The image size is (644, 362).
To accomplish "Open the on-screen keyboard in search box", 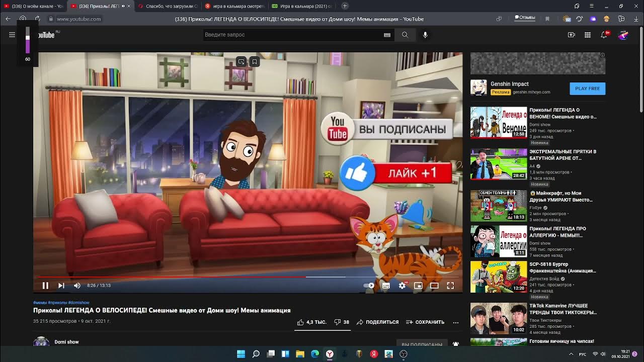I will (387, 35).
